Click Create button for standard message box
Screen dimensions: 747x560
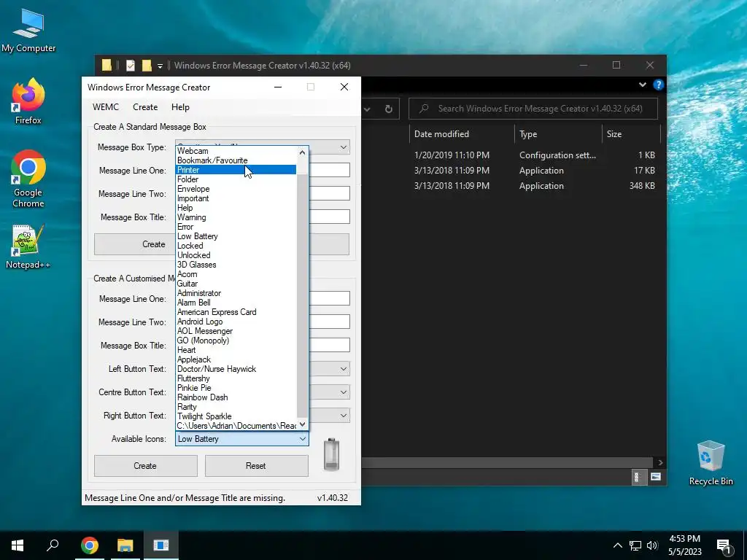click(x=153, y=244)
